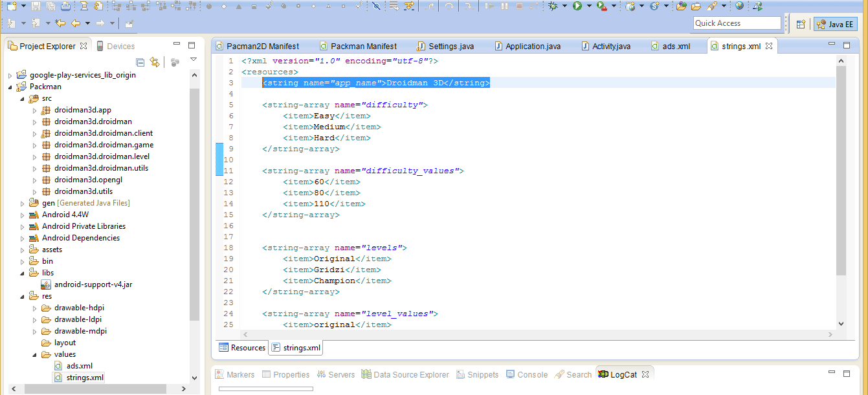Expand the google-play-services_lib_origin project
868x395 pixels.
coord(10,75)
